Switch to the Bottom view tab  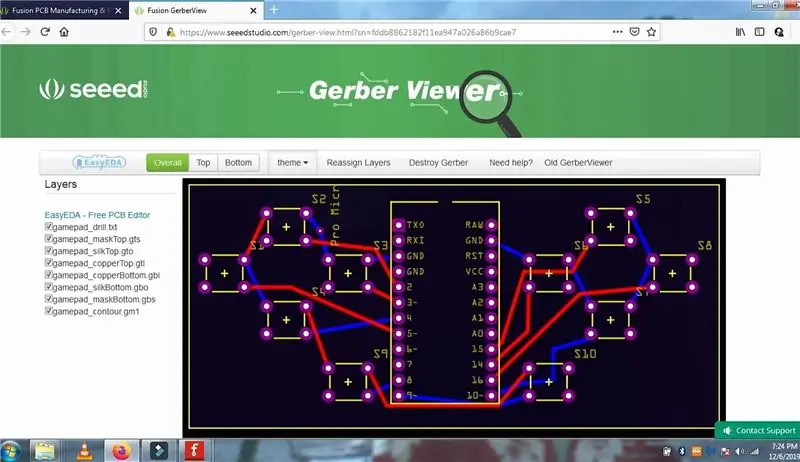pos(238,163)
